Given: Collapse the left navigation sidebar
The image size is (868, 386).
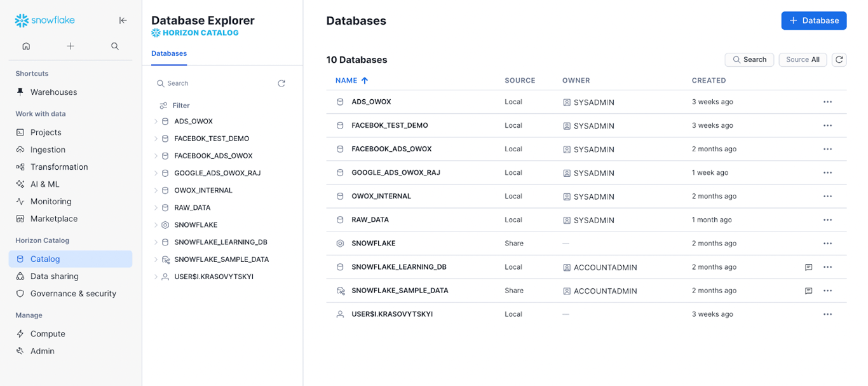Looking at the screenshot, I should 123,20.
